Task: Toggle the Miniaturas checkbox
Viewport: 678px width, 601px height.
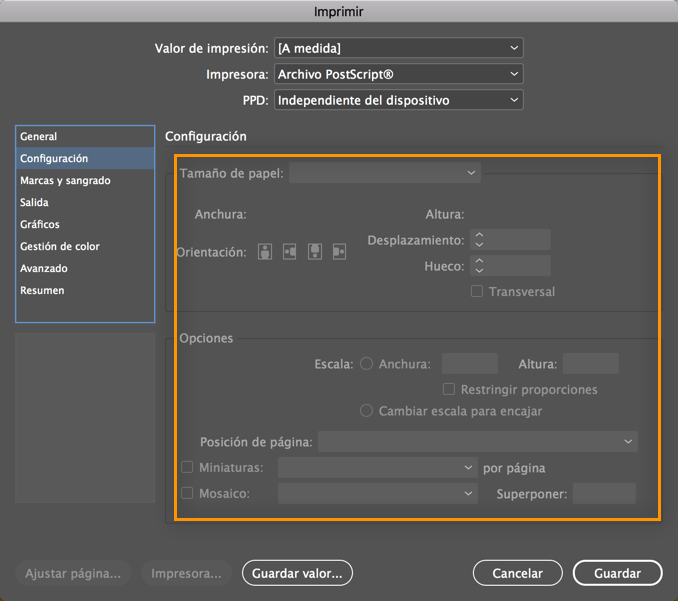Action: (187, 467)
